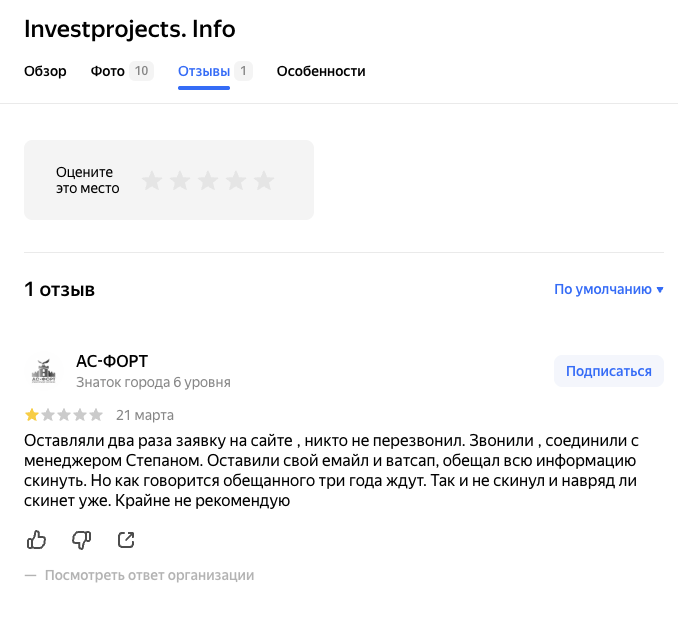Go to the Особенности tab
Image resolution: width=678 pixels, height=623 pixels.
321,71
